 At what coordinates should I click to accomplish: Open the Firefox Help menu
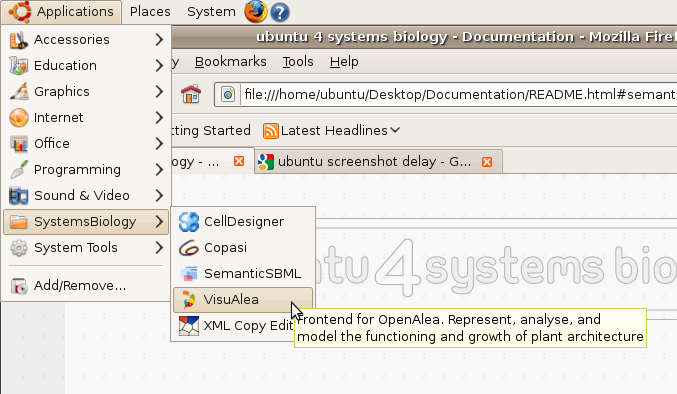pyautogui.click(x=344, y=62)
